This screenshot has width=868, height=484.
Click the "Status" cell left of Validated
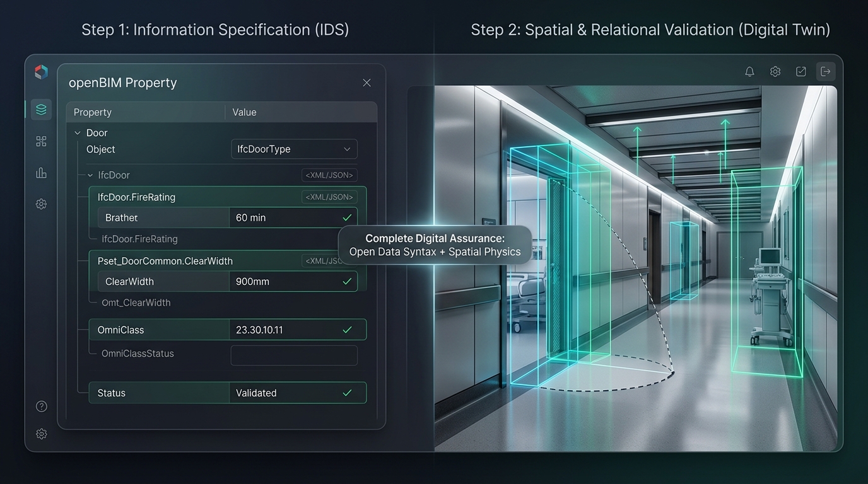(159, 393)
